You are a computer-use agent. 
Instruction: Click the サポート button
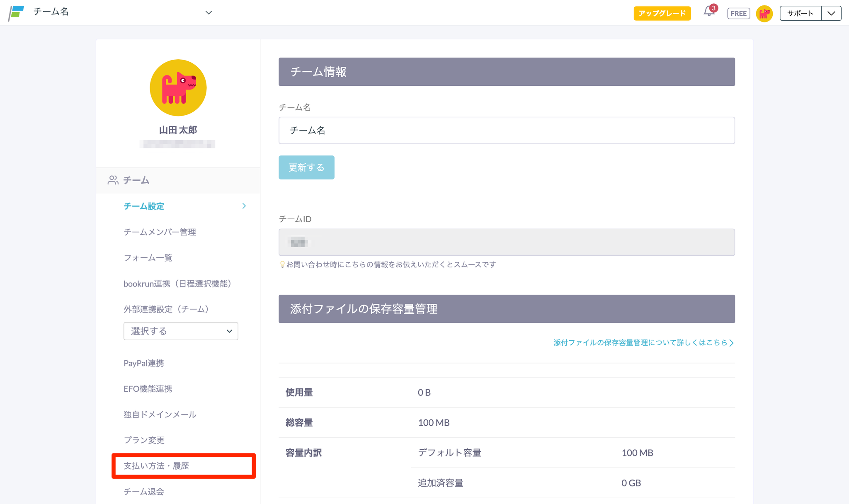pyautogui.click(x=800, y=13)
